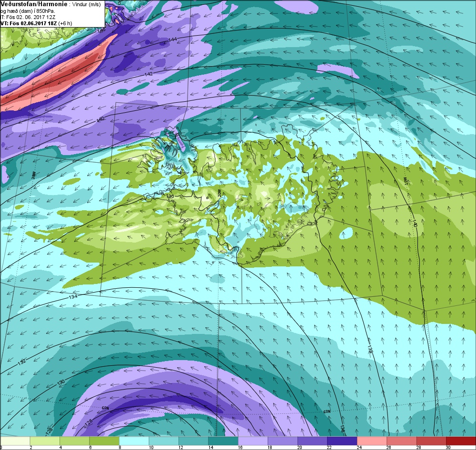Choose the lavender 16–18 m/s legend swatch
The height and width of the screenshot is (450, 476).
pos(253,441)
